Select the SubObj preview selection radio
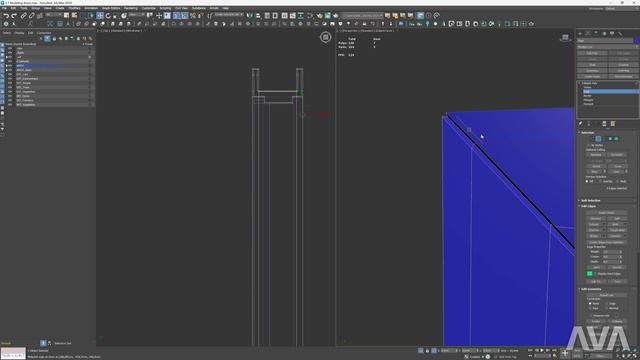Screen dimensions: 640x360 tap(600, 181)
